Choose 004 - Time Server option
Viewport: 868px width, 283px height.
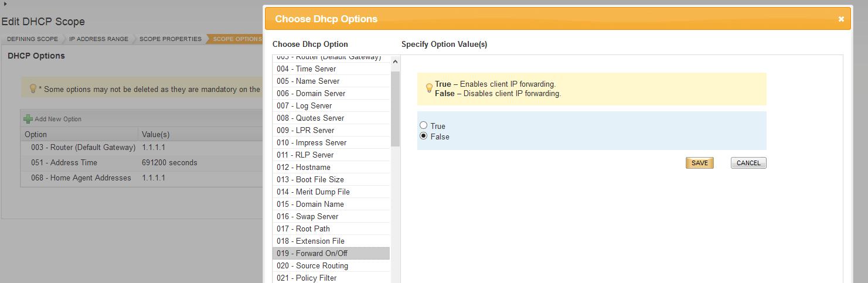tap(331, 69)
